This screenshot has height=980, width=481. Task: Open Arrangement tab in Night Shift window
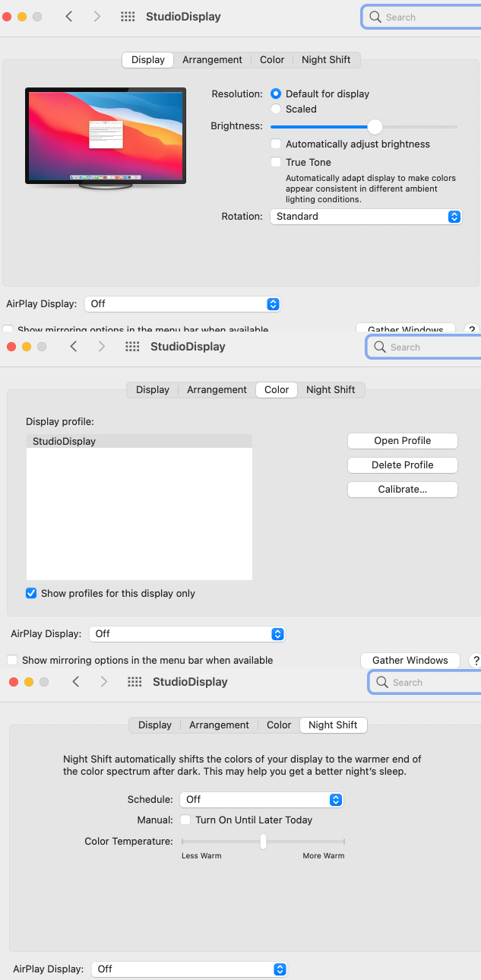point(219,725)
